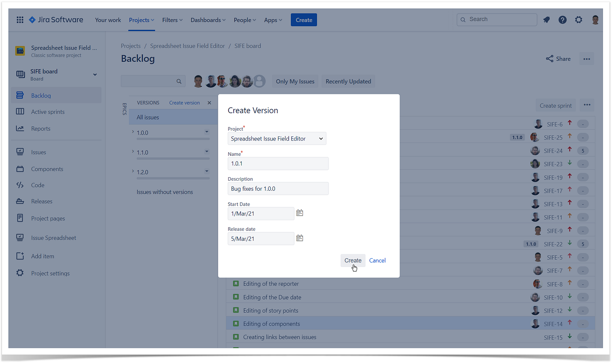Open the backlog ellipsis next to Create sprint
Screen dimensions: 614x364
point(587,105)
